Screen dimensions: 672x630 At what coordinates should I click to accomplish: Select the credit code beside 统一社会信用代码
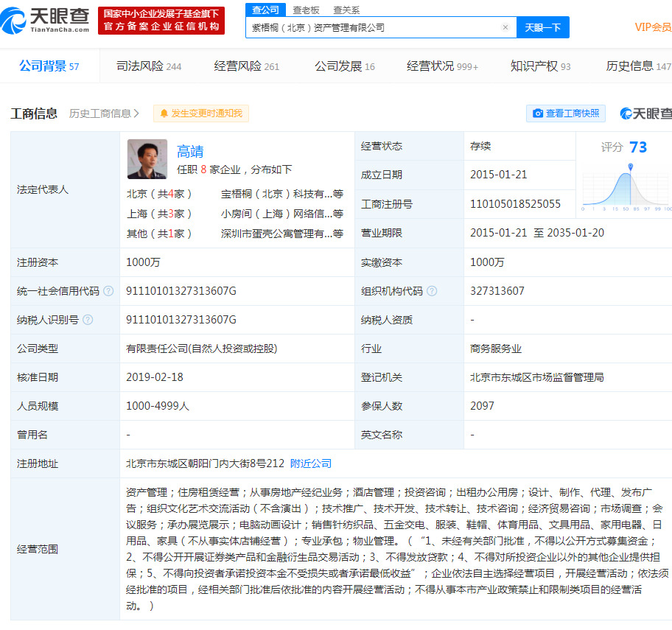coord(181,291)
